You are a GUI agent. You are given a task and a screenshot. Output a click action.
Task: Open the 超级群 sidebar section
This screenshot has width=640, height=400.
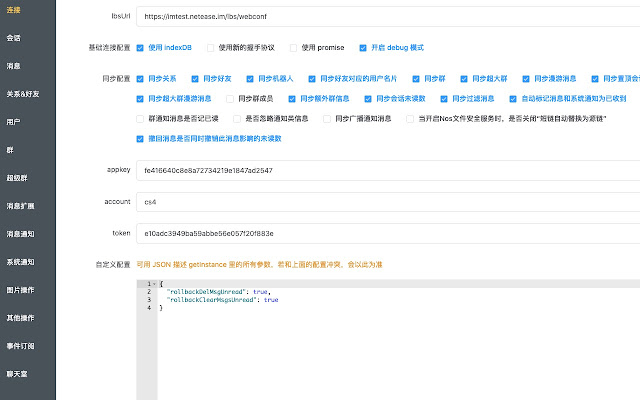[x=17, y=178]
